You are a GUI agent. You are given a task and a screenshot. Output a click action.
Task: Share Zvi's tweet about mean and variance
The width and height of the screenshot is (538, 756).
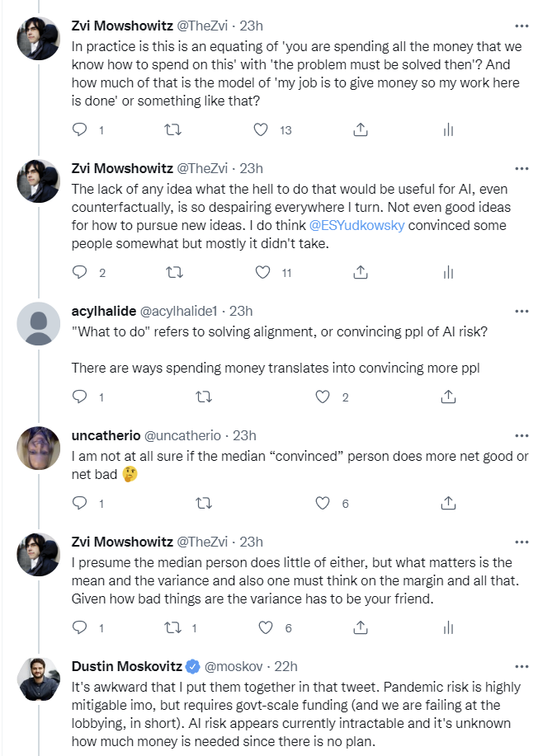point(360,627)
